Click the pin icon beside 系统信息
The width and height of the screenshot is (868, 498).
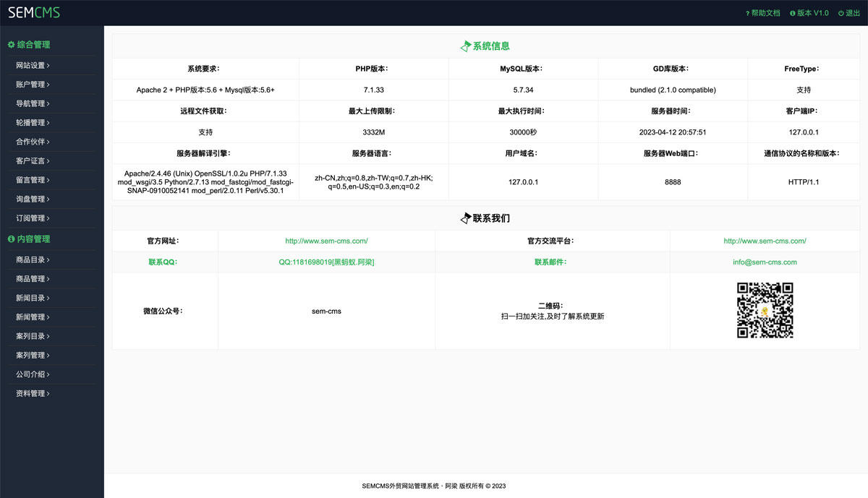click(x=466, y=46)
